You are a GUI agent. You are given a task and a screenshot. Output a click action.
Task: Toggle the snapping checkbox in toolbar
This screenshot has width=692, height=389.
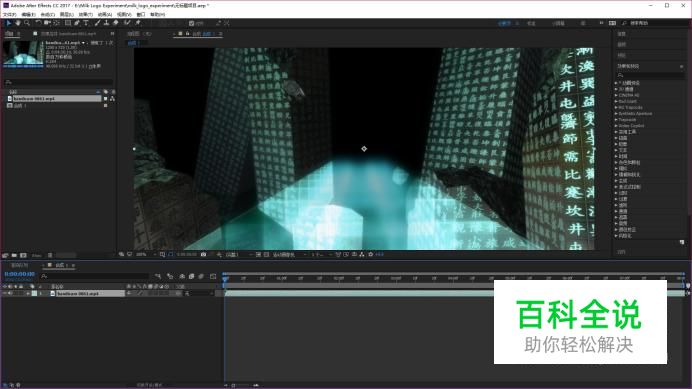pyautogui.click(x=192, y=23)
